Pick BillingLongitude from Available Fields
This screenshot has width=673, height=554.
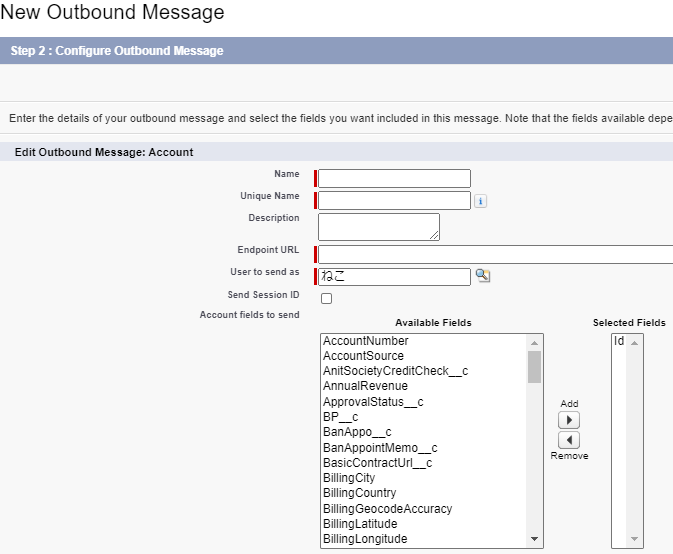365,539
